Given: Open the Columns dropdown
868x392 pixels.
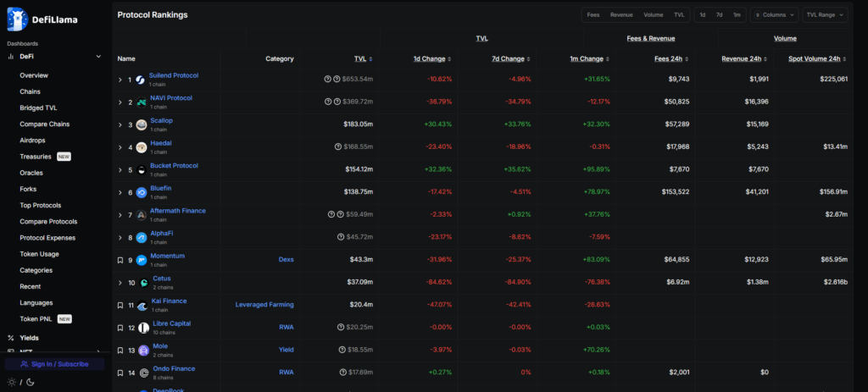Looking at the screenshot, I should coord(774,15).
